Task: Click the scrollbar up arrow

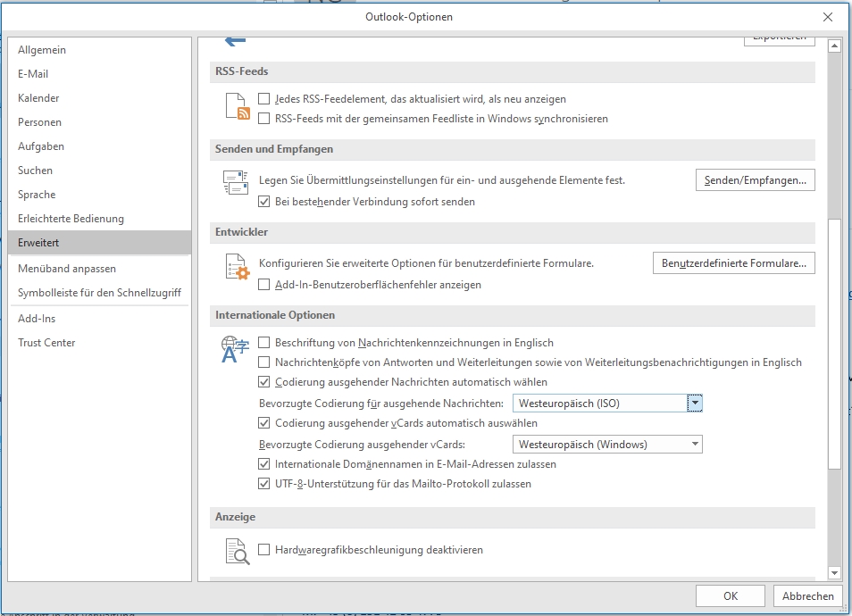Action: pyautogui.click(x=835, y=46)
